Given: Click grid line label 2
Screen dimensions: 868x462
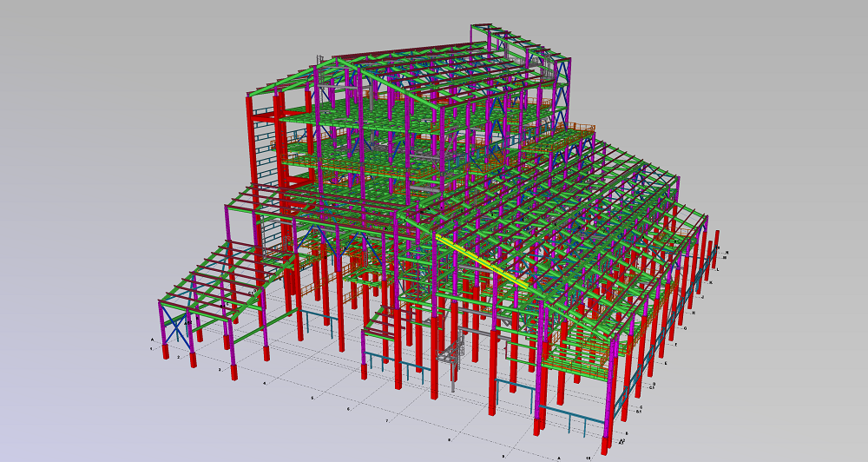Looking at the screenshot, I should coord(178,358).
